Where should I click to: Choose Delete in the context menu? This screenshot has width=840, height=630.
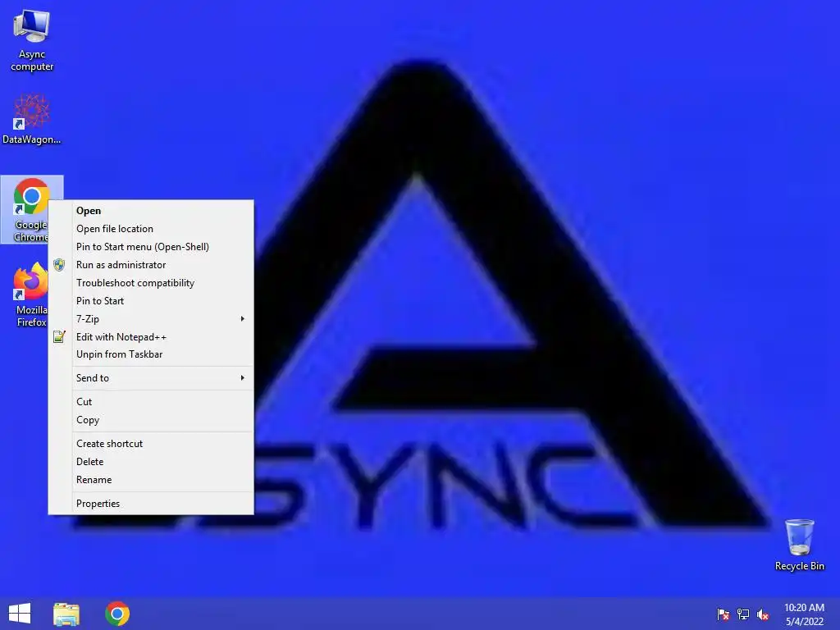coord(151,462)
